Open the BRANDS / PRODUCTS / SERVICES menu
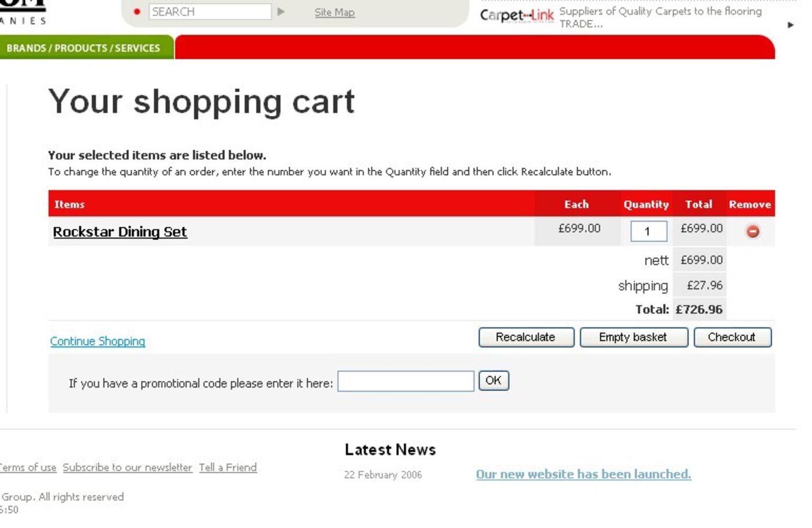This screenshot has height=528, width=812. click(83, 48)
